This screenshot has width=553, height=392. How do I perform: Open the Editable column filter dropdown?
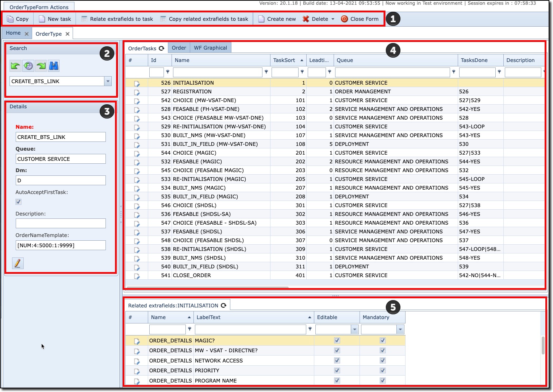point(354,329)
